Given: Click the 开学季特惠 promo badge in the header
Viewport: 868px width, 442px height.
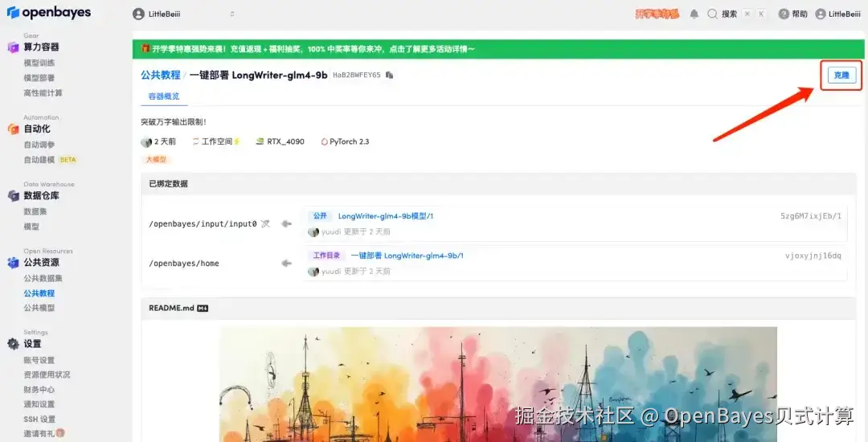Looking at the screenshot, I should [x=657, y=14].
